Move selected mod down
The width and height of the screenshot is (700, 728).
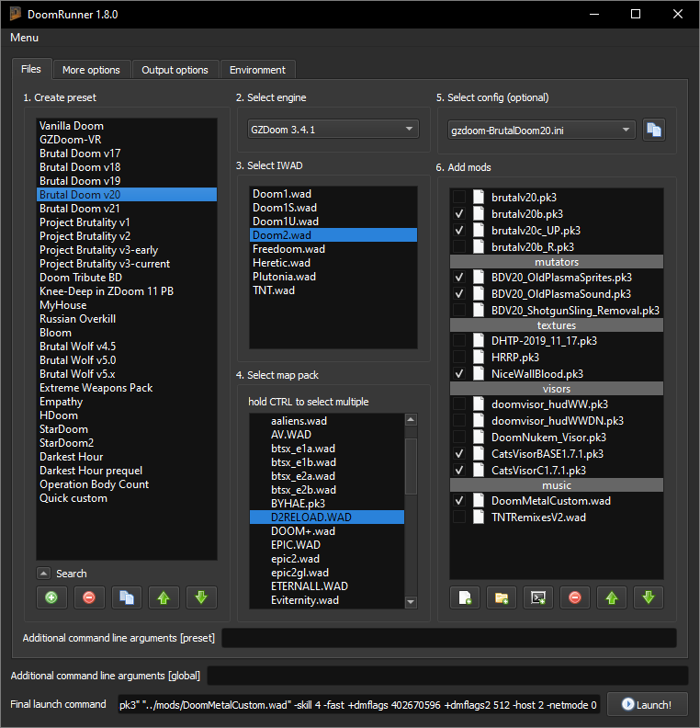tap(649, 597)
